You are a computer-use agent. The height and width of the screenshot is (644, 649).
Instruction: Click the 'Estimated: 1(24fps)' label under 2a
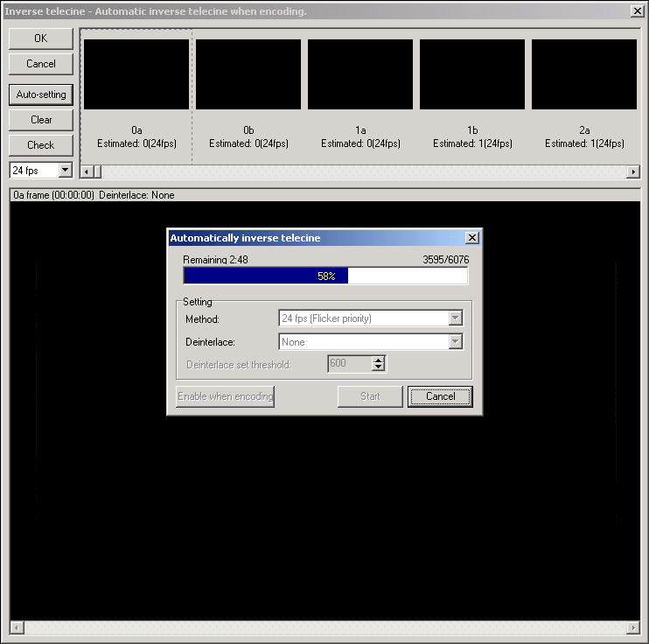[x=584, y=143]
